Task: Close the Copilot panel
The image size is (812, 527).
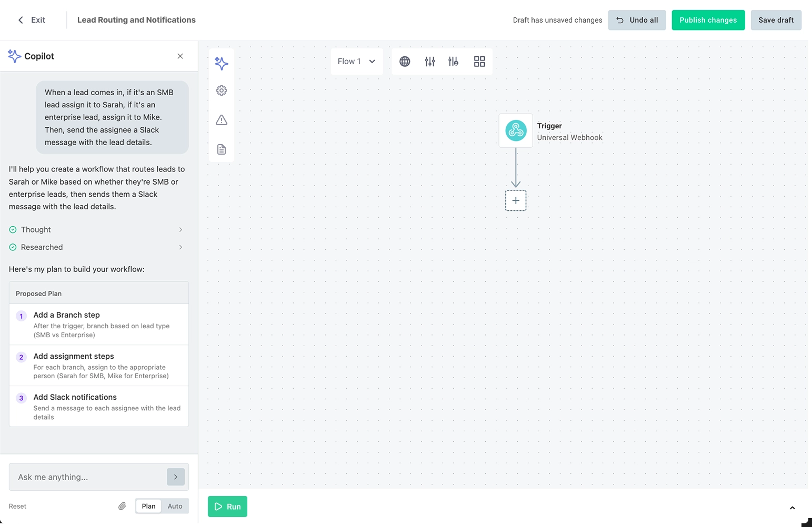Action: 180,56
